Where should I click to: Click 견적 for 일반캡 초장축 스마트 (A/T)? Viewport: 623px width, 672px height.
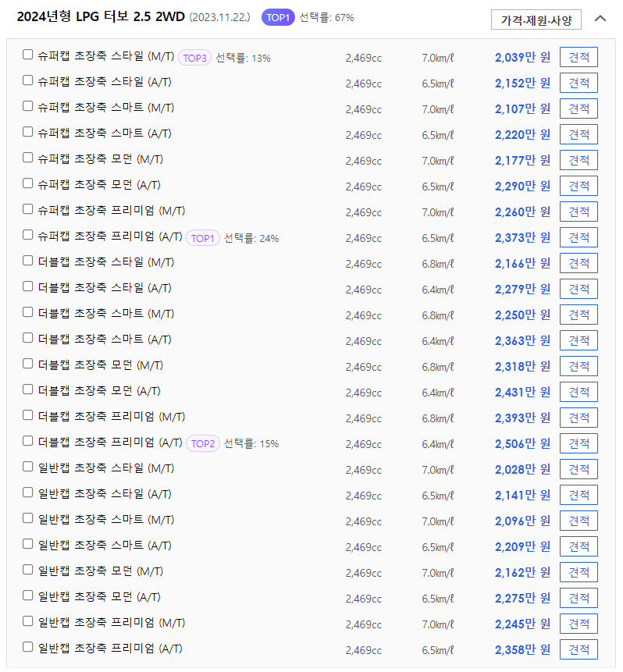pos(578,546)
